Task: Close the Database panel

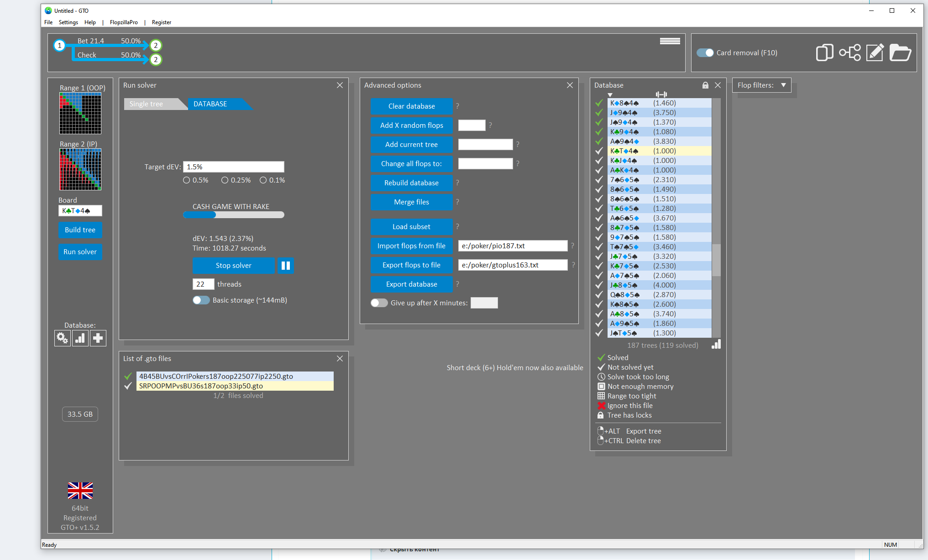Action: tap(718, 85)
